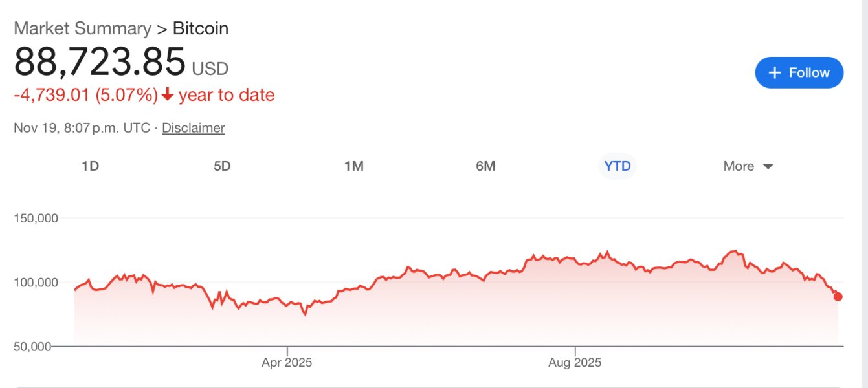Click the red down arrow icon
Screen dimensions: 868x388
click(168, 95)
